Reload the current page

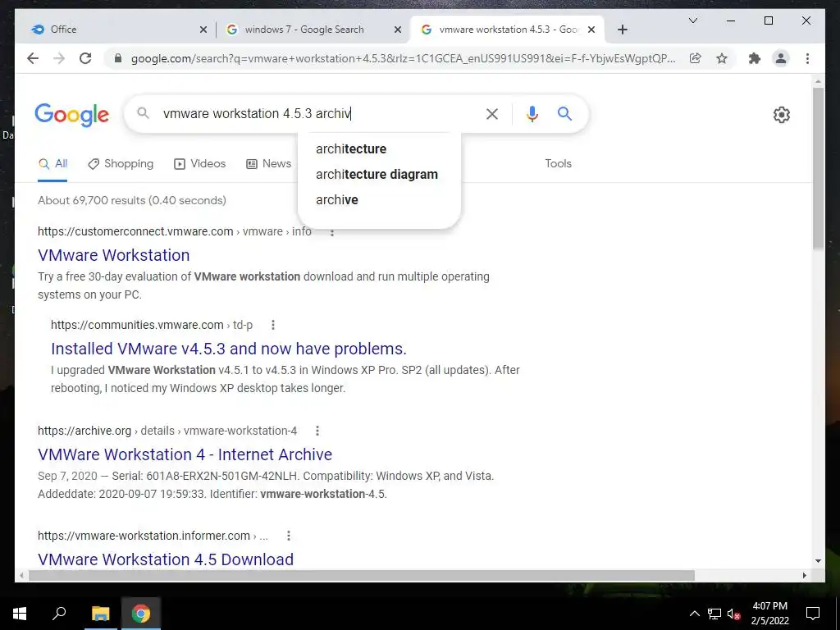85,58
